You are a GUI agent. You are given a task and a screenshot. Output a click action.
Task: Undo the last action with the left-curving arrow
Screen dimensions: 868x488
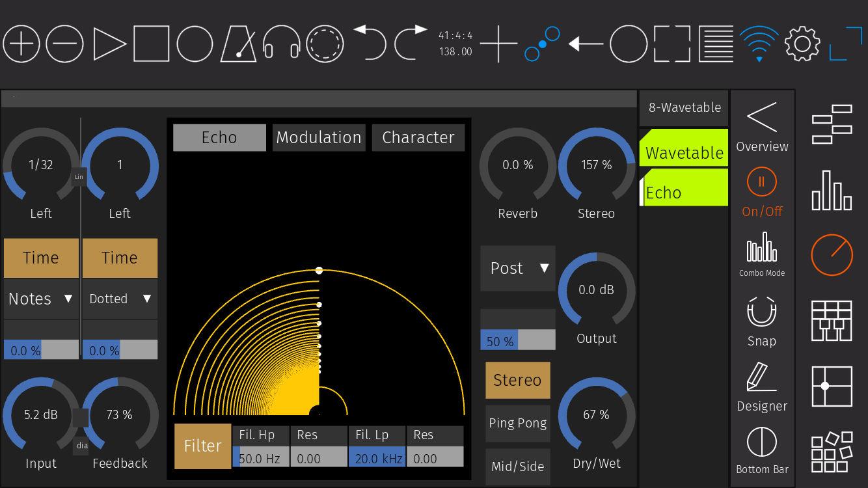pyautogui.click(x=370, y=42)
